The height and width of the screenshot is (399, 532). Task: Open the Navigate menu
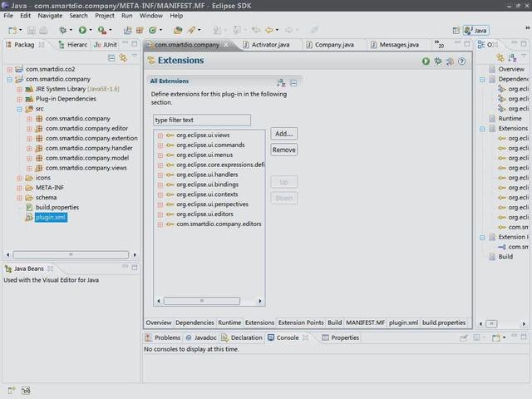click(50, 16)
